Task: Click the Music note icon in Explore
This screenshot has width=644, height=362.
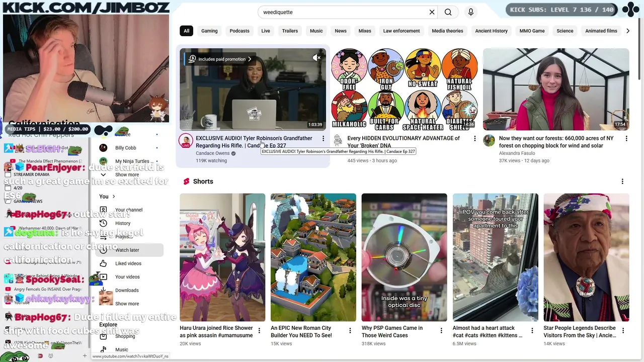Action: point(103,350)
